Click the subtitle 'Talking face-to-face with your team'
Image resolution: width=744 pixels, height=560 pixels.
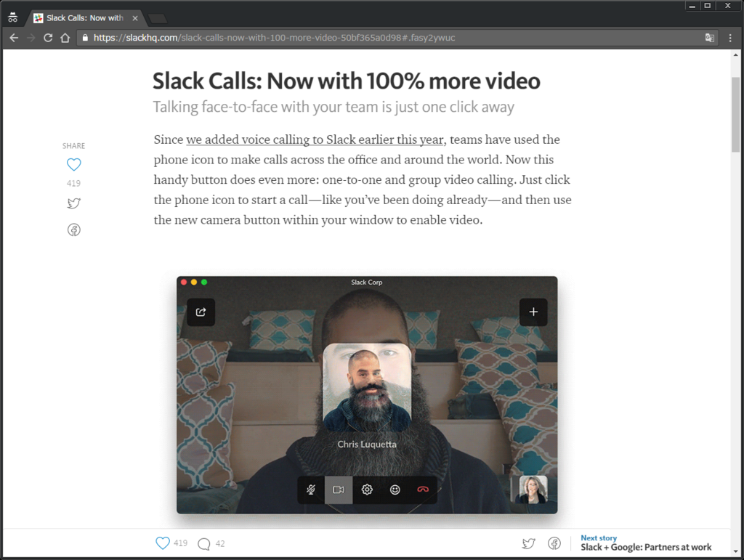point(333,107)
